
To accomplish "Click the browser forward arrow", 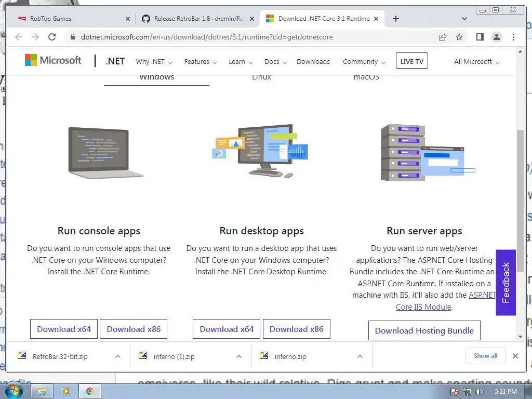I will click(x=35, y=37).
